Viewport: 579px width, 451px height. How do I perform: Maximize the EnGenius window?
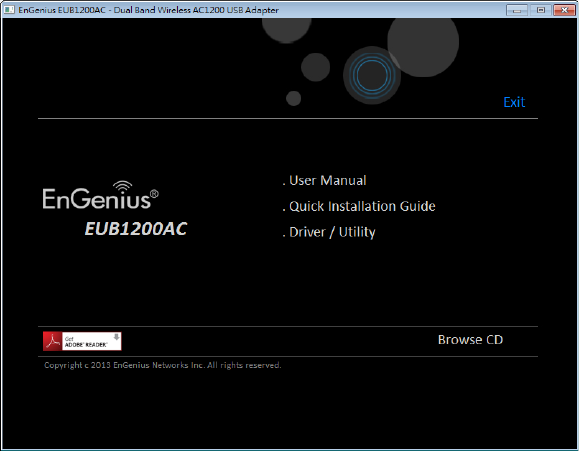[541, 10]
